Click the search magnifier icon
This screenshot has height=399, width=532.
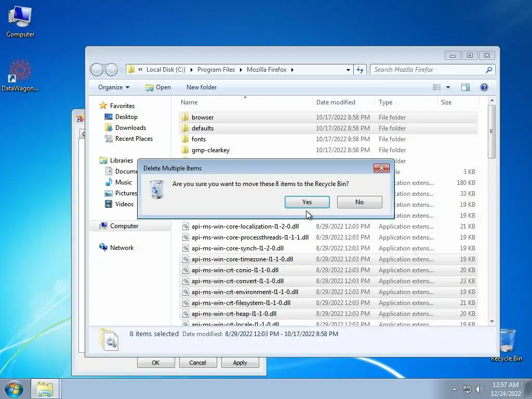[489, 70]
